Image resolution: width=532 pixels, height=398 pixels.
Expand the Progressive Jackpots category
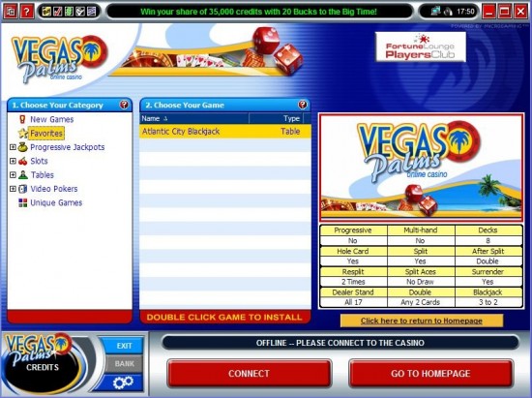point(13,147)
